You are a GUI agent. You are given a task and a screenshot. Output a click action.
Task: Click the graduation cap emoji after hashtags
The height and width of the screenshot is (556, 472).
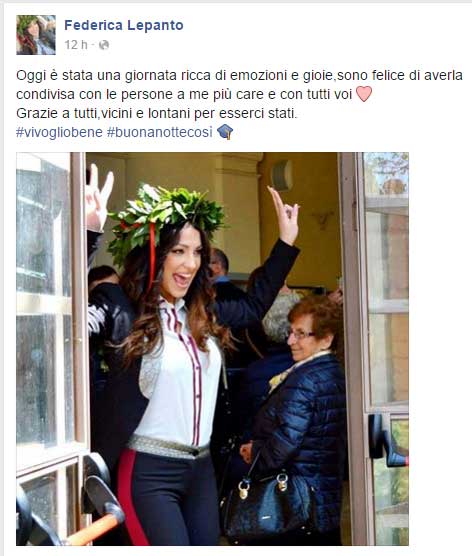coord(225,132)
